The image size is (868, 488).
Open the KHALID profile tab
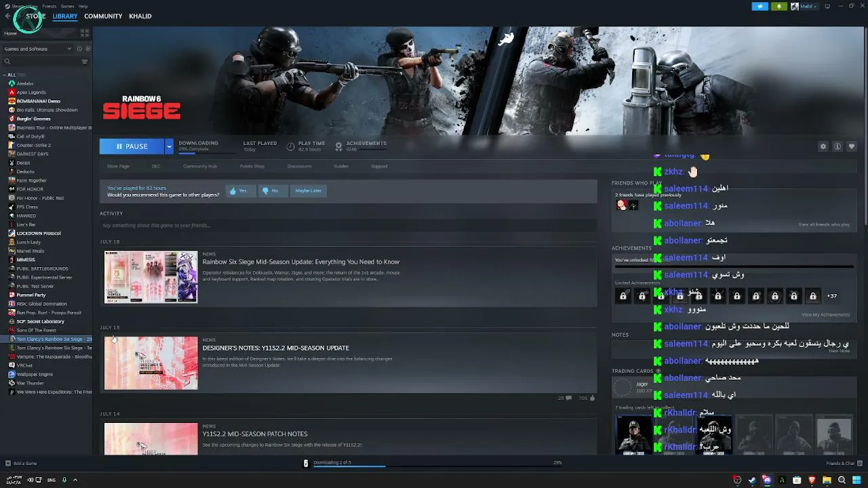(140, 16)
